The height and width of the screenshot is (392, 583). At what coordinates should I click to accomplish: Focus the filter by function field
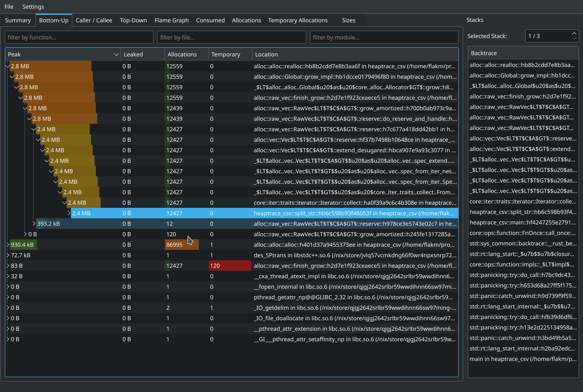pyautogui.click(x=79, y=37)
